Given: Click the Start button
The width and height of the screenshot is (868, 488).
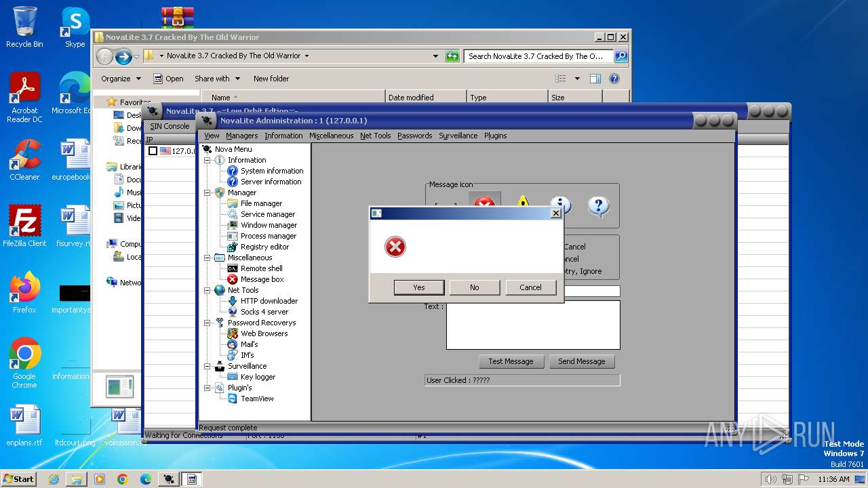Looking at the screenshot, I should [x=19, y=479].
